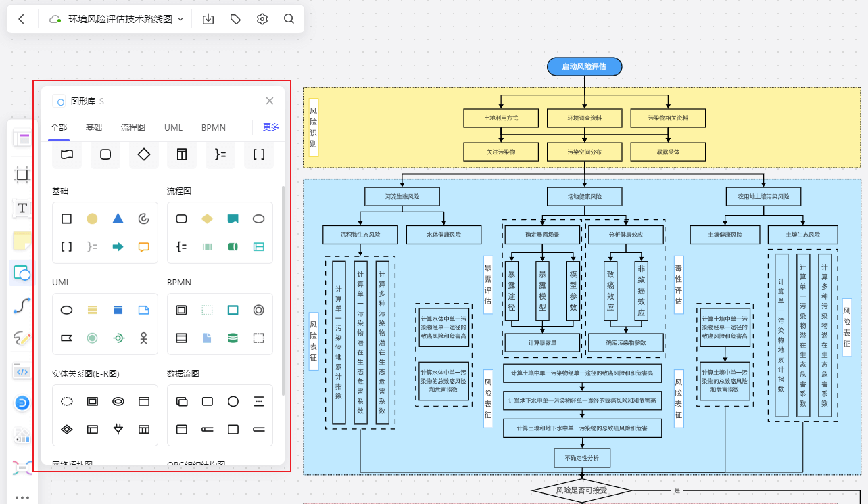Open the more tools ellipsis in sidebar
868x504 pixels.
[22, 497]
